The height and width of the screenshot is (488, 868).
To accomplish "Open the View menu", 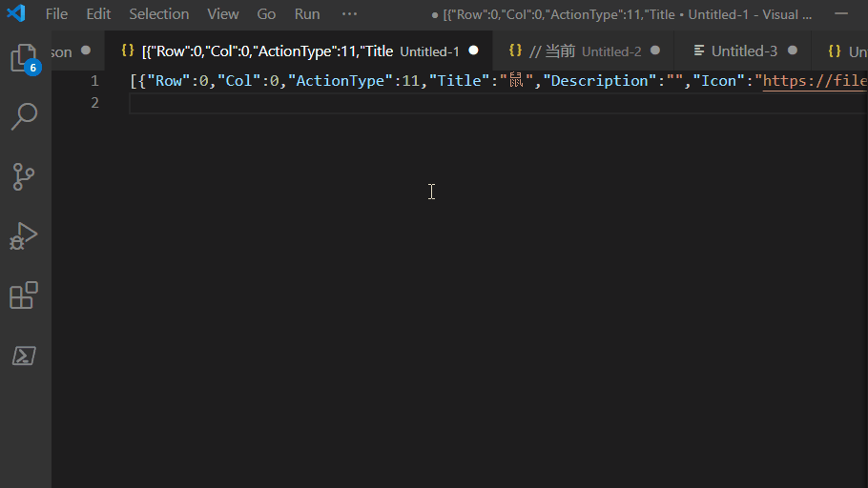I will [223, 14].
